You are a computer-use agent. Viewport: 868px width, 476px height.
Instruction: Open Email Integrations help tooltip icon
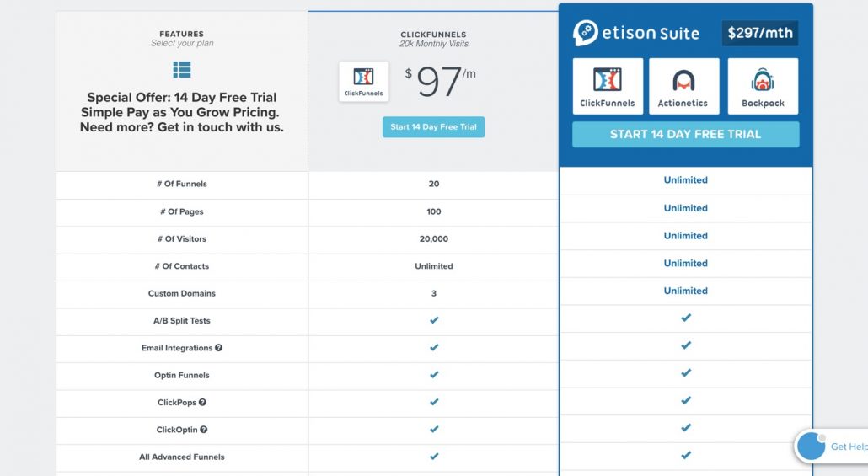click(218, 348)
